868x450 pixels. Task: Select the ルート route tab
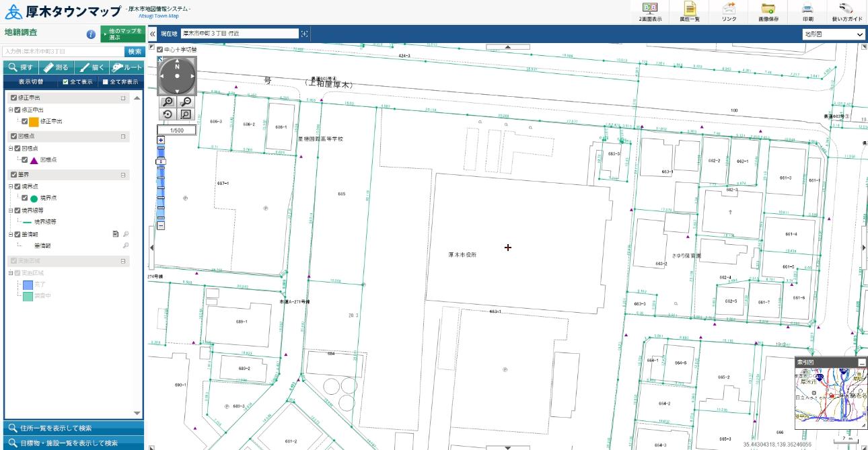(x=126, y=67)
